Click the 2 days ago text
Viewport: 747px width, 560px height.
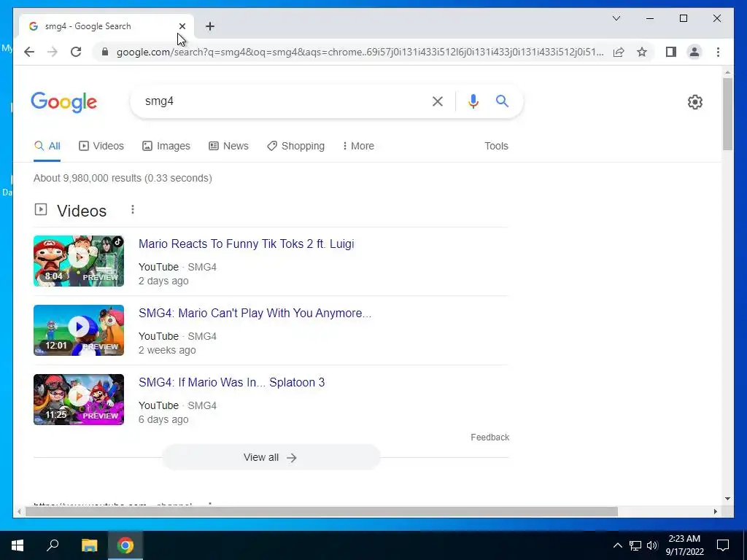coord(163,281)
